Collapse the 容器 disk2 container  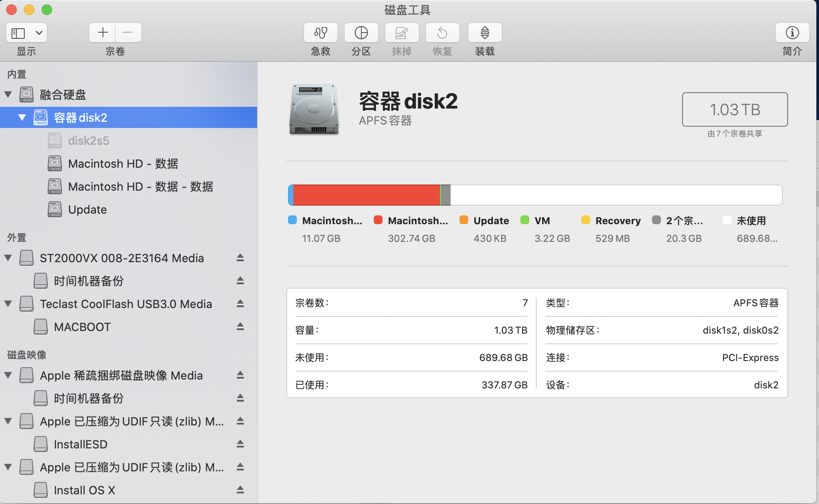pyautogui.click(x=22, y=117)
